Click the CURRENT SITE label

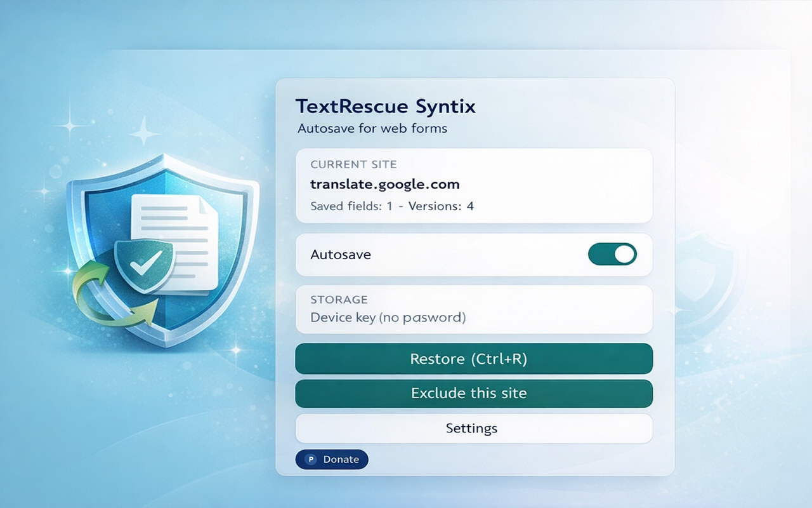coord(353,164)
